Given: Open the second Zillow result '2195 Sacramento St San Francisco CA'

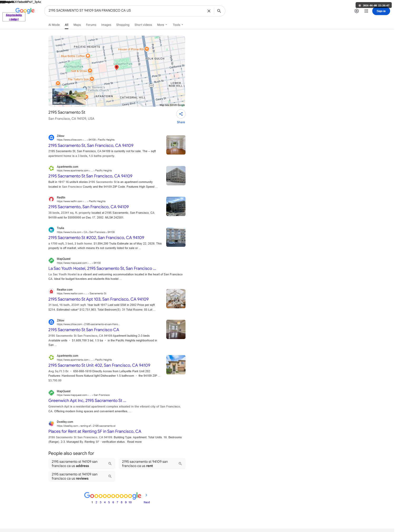Looking at the screenshot, I should coord(84,330).
